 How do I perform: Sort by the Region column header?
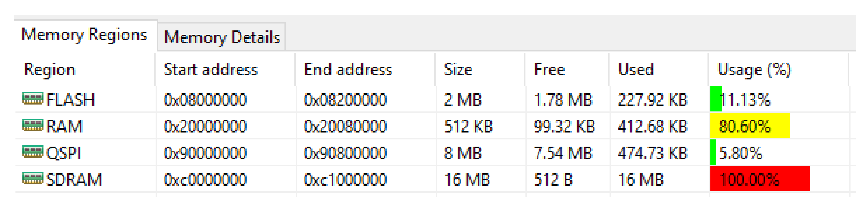(x=50, y=70)
